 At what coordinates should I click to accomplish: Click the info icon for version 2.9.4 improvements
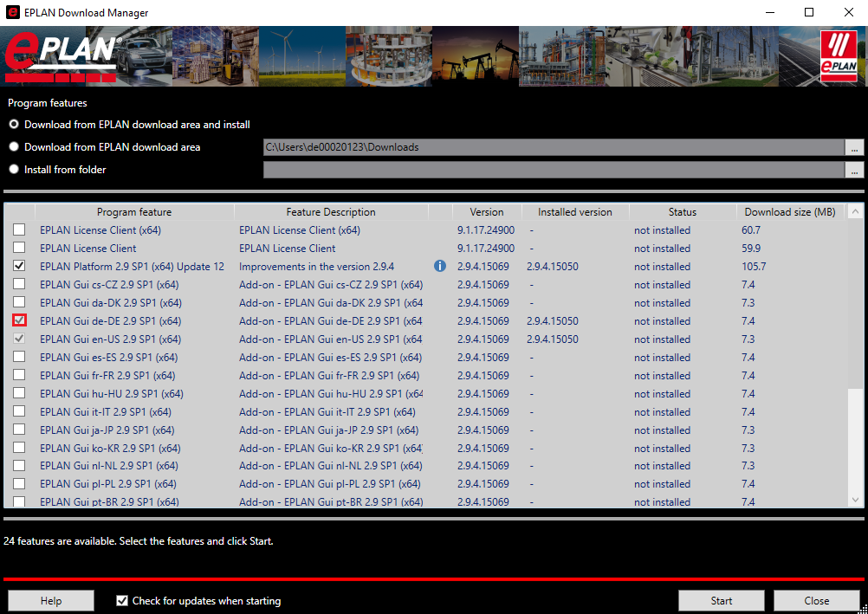(x=440, y=266)
